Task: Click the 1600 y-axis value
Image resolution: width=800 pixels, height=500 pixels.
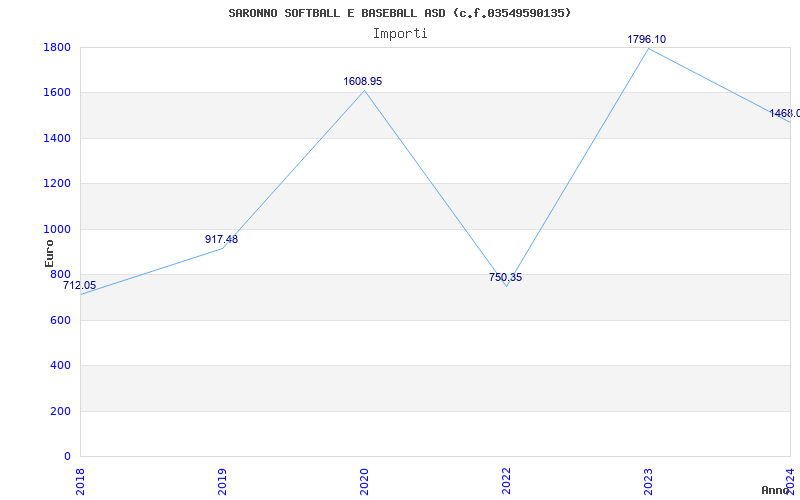Action: coord(57,93)
